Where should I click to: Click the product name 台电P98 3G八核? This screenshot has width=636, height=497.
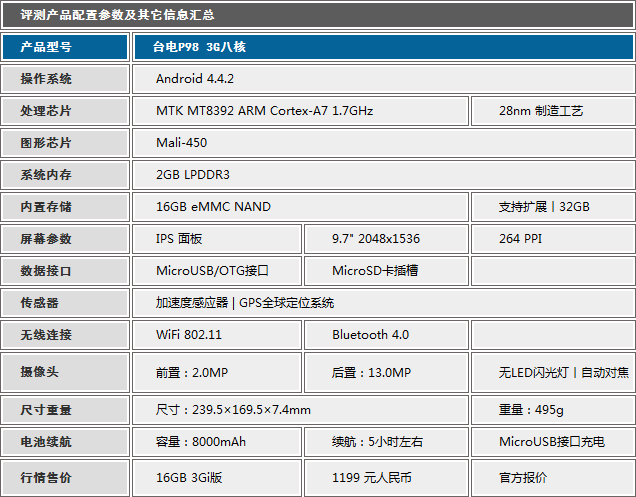[199, 47]
